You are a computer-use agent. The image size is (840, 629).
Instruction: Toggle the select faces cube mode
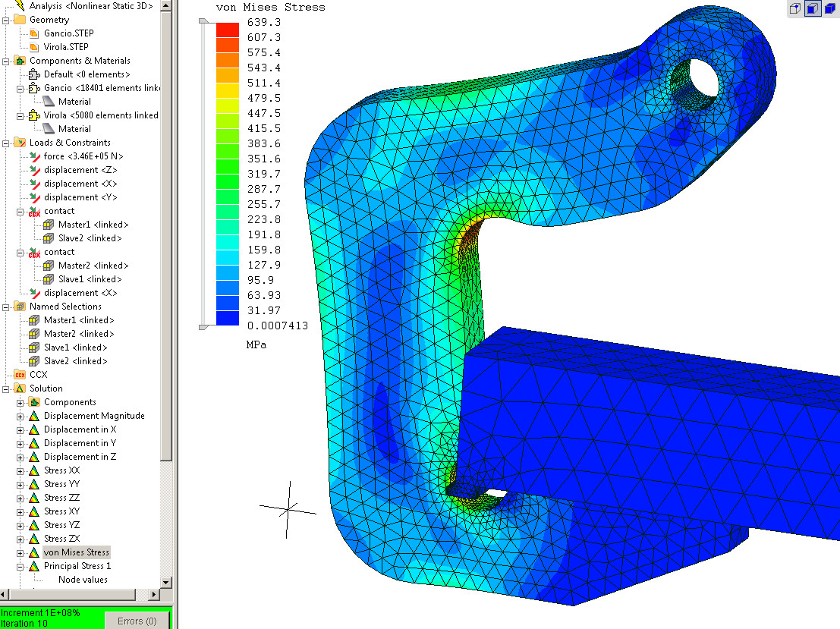click(813, 8)
